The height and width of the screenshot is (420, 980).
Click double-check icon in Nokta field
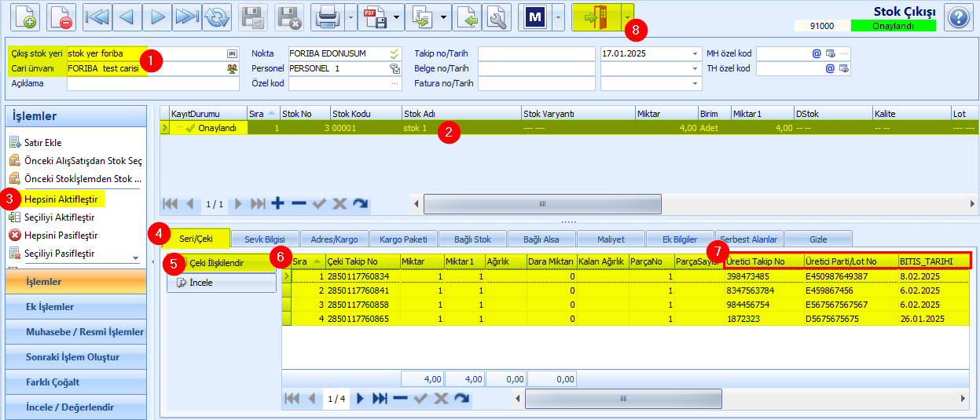coord(395,53)
